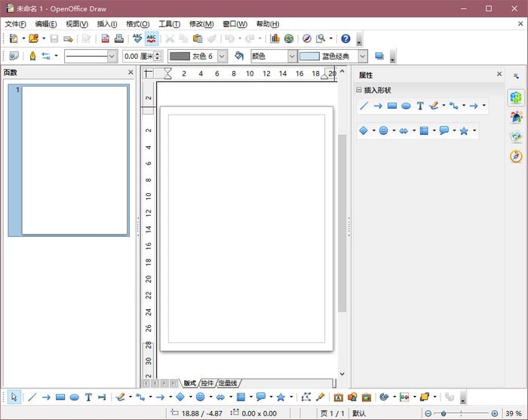Open the line style dropdown
528x420 pixels.
[112, 56]
